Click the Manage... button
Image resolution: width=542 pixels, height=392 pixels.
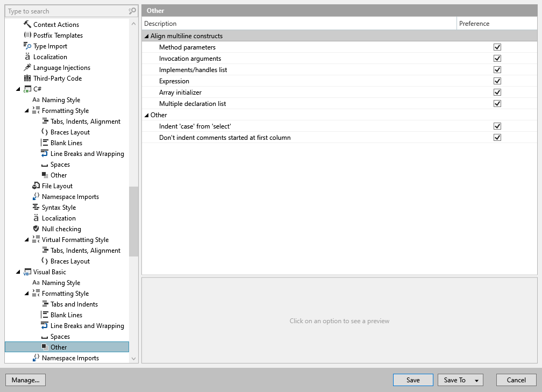click(x=26, y=380)
